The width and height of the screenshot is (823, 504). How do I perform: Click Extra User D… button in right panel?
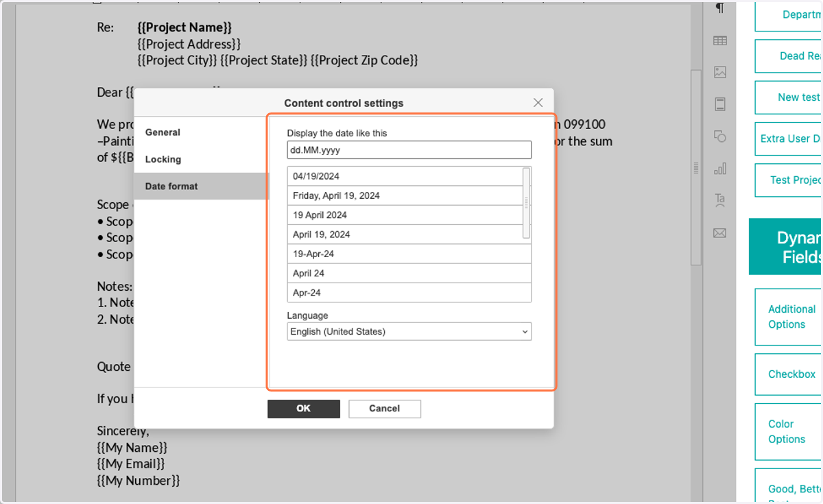tap(789, 139)
